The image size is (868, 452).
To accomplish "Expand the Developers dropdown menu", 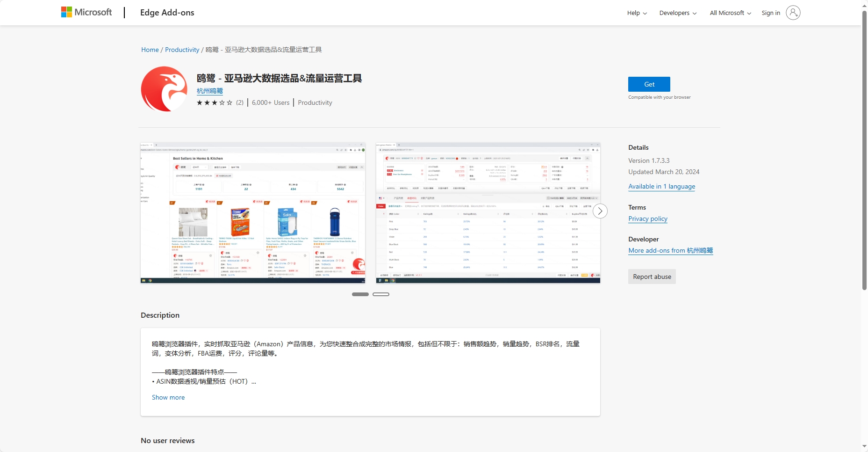I will point(678,13).
